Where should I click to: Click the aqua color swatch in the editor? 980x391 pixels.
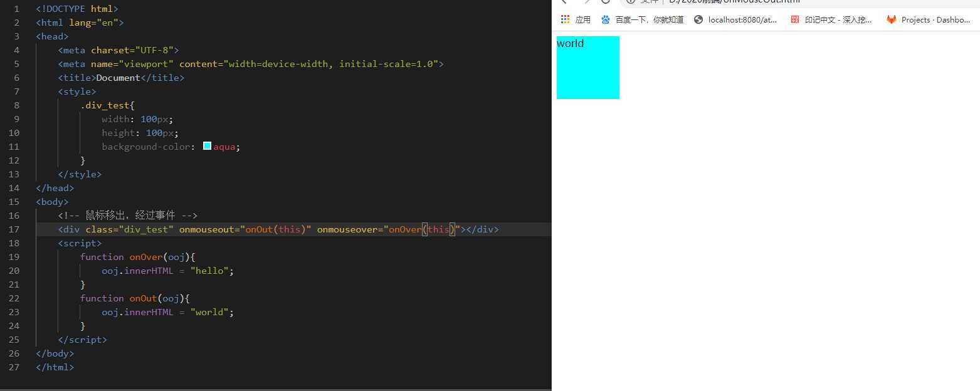[x=207, y=146]
